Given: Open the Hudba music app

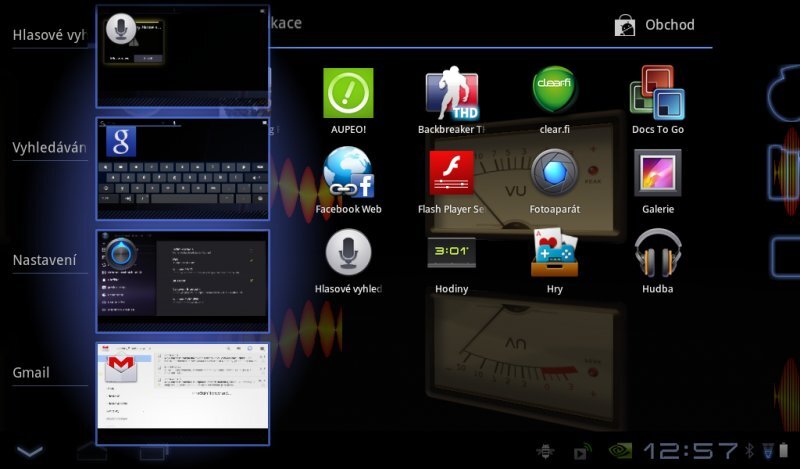Looking at the screenshot, I should coord(658,261).
